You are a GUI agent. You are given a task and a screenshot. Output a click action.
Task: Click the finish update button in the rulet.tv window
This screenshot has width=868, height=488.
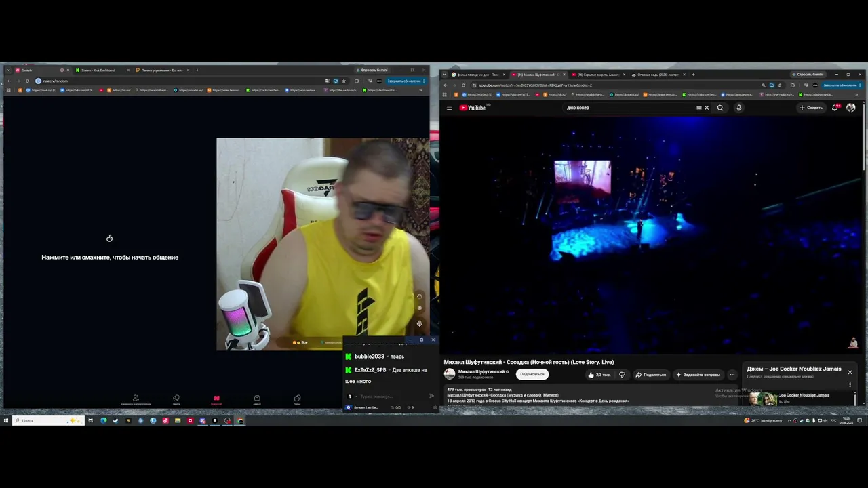pos(405,81)
